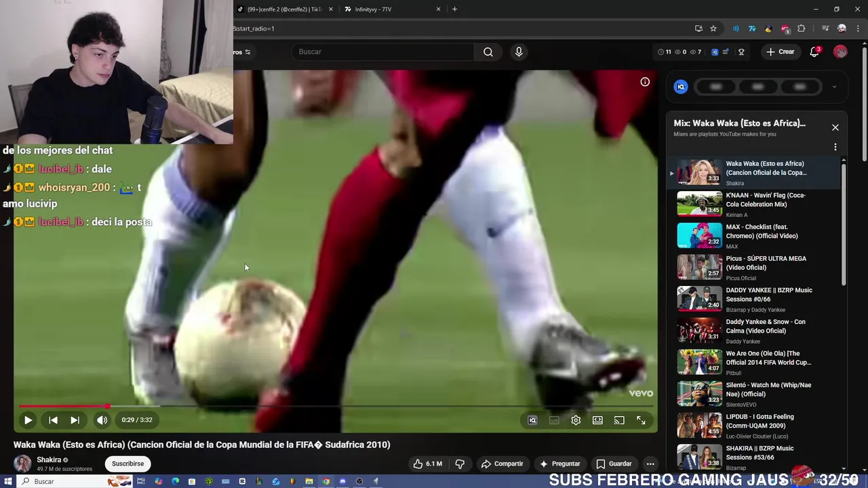Image resolution: width=868 pixels, height=488 pixels.
Task: Click the search magnifier button
Action: [x=488, y=52]
